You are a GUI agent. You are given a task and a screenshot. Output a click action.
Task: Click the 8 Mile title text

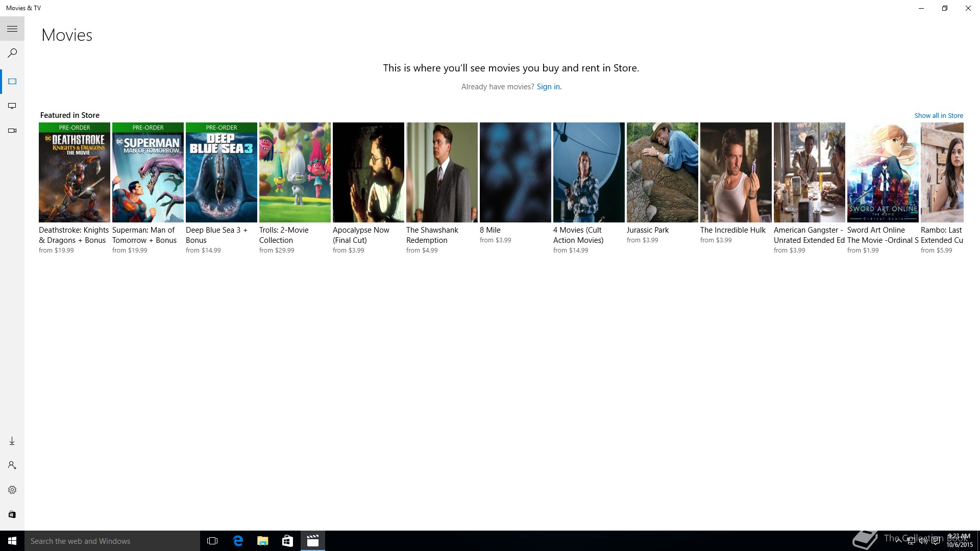(x=490, y=230)
